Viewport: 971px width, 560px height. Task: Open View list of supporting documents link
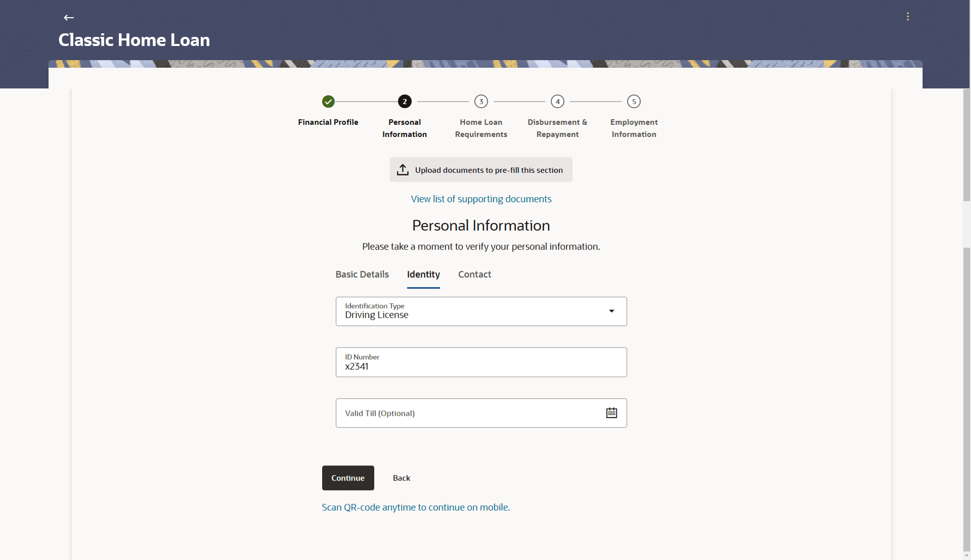tap(481, 199)
